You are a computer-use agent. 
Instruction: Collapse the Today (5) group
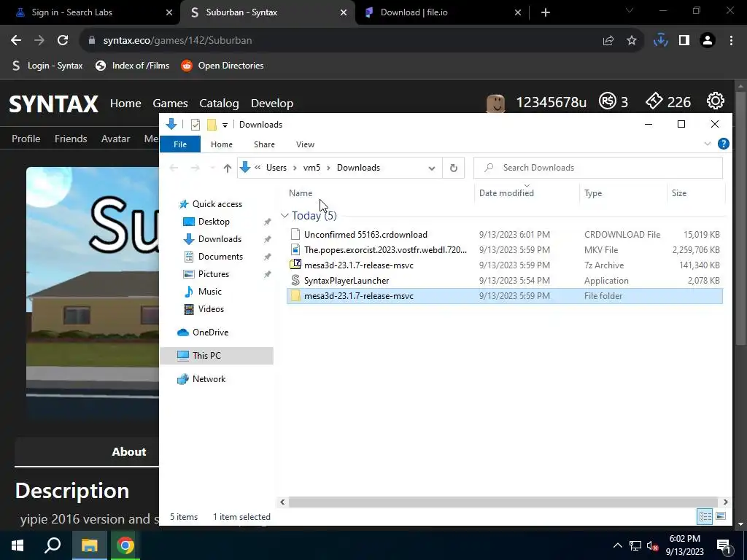pyautogui.click(x=285, y=216)
